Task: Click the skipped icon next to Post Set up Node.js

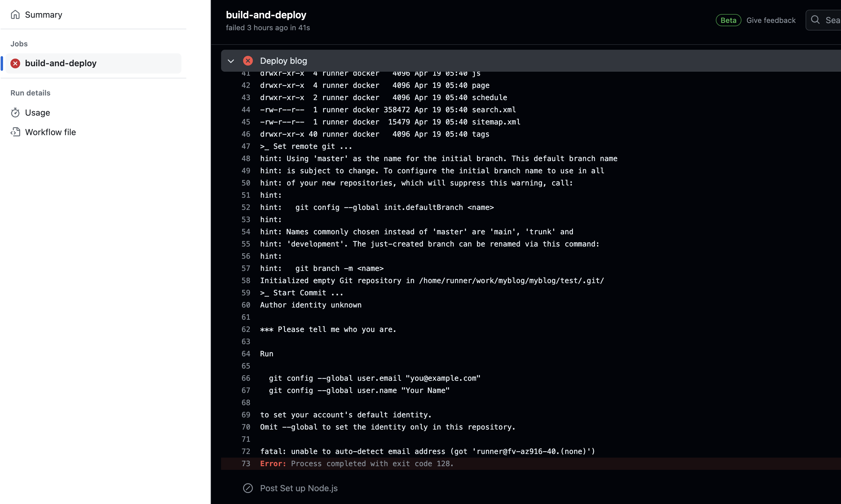Action: [248, 488]
